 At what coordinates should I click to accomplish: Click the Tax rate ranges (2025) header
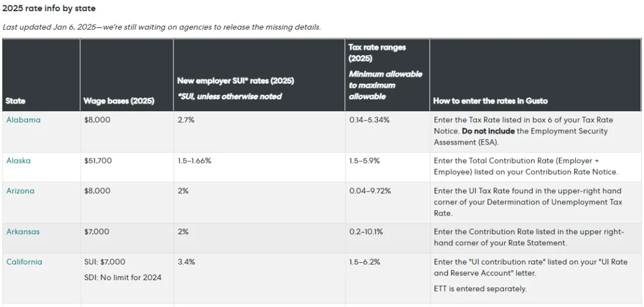click(377, 52)
